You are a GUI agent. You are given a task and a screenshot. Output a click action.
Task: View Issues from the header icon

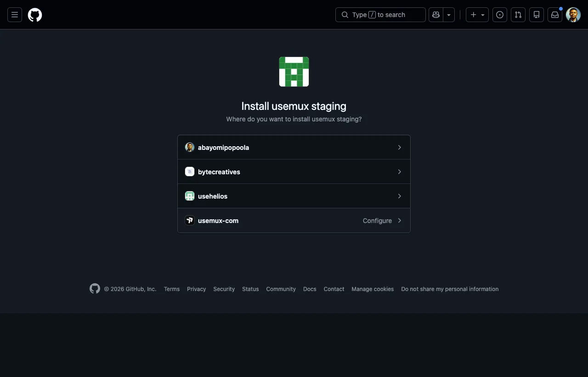coord(500,15)
